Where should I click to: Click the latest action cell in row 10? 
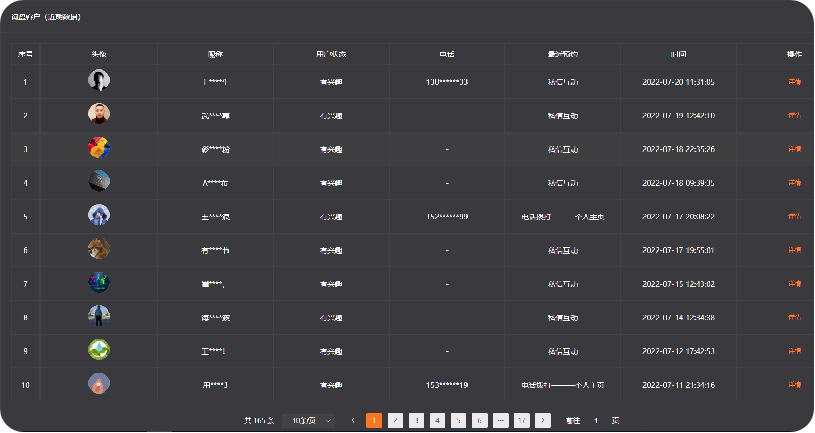[562, 385]
